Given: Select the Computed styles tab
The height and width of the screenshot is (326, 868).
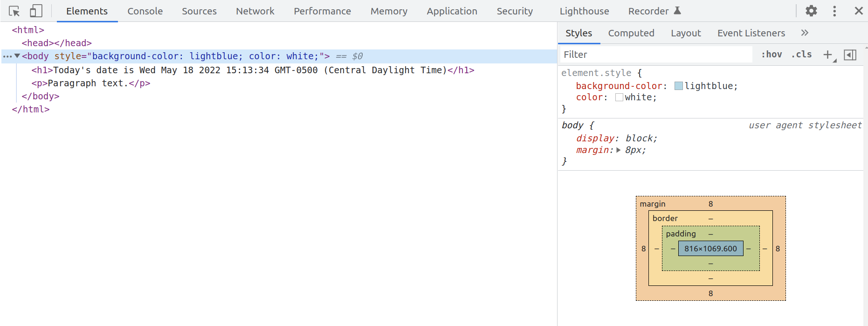Looking at the screenshot, I should point(631,33).
